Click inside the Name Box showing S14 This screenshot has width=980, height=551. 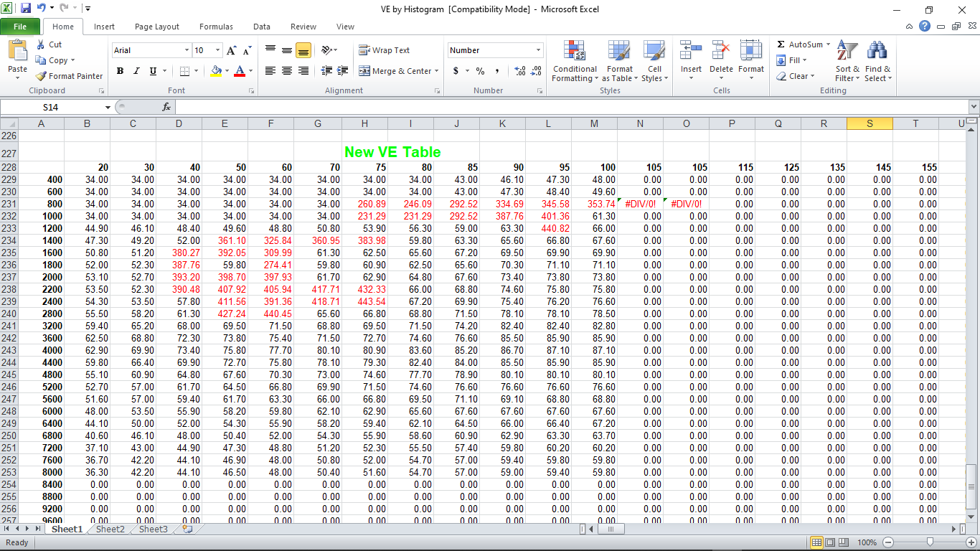[x=50, y=106]
